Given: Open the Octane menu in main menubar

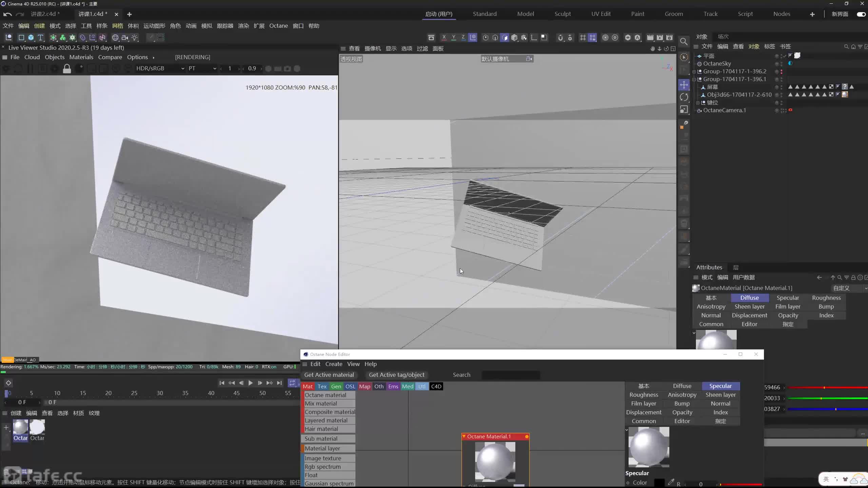Looking at the screenshot, I should coord(278,26).
